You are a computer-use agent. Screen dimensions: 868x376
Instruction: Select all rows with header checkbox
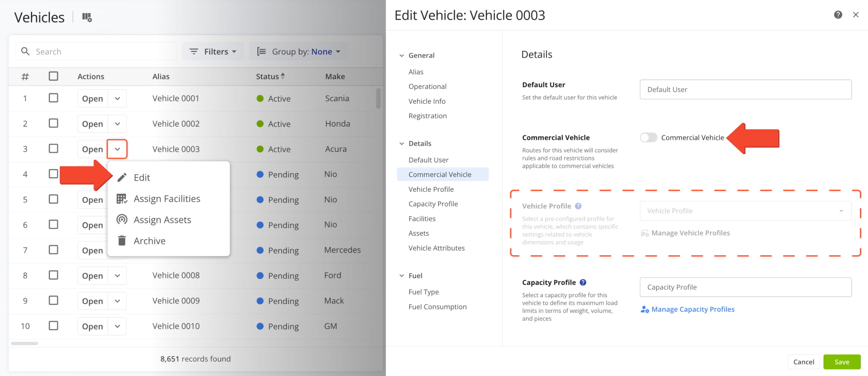coord(53,76)
